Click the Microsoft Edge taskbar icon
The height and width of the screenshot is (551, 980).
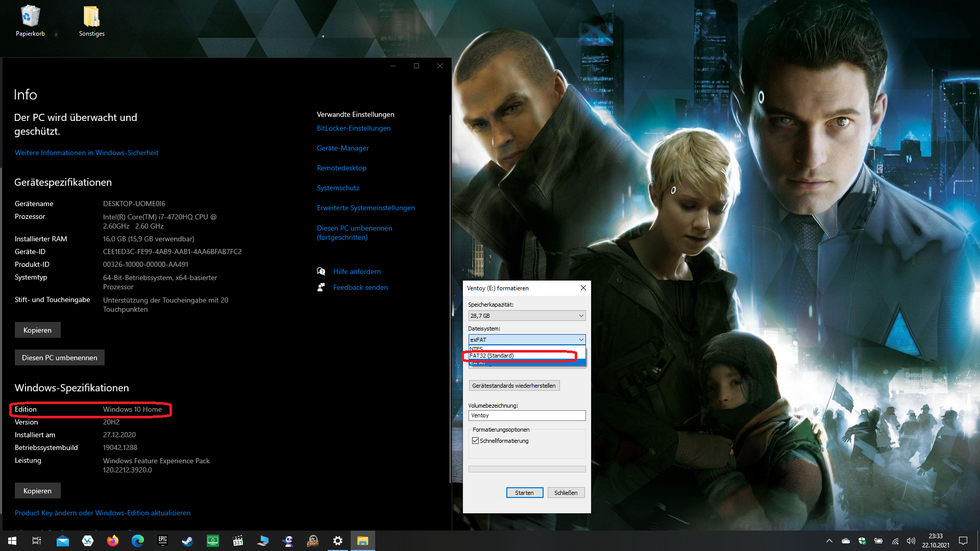pos(138,541)
